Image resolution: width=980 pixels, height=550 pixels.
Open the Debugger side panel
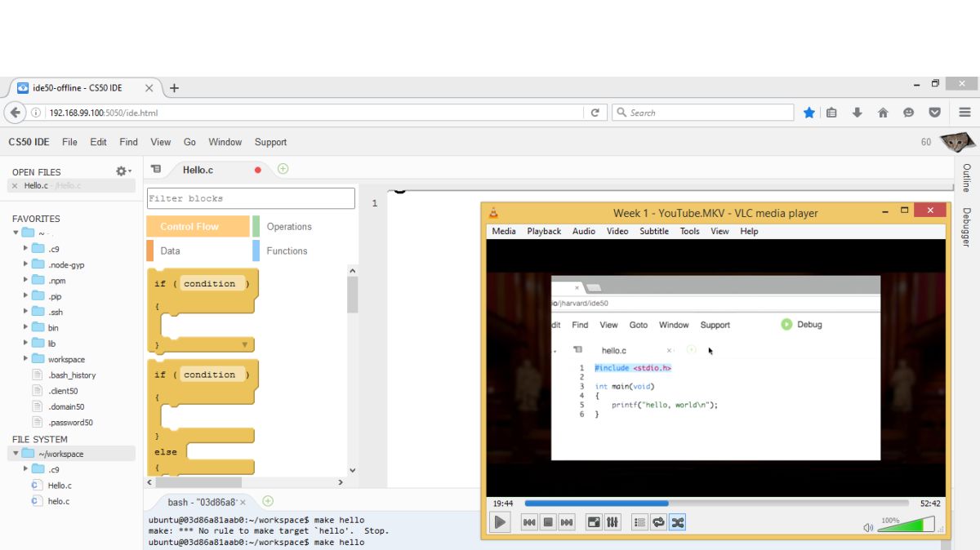967,228
